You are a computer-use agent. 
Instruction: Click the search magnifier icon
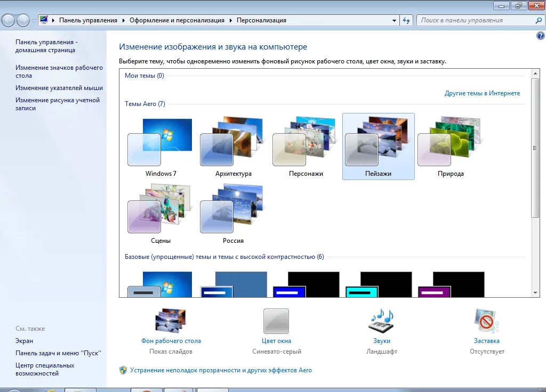[539, 21]
